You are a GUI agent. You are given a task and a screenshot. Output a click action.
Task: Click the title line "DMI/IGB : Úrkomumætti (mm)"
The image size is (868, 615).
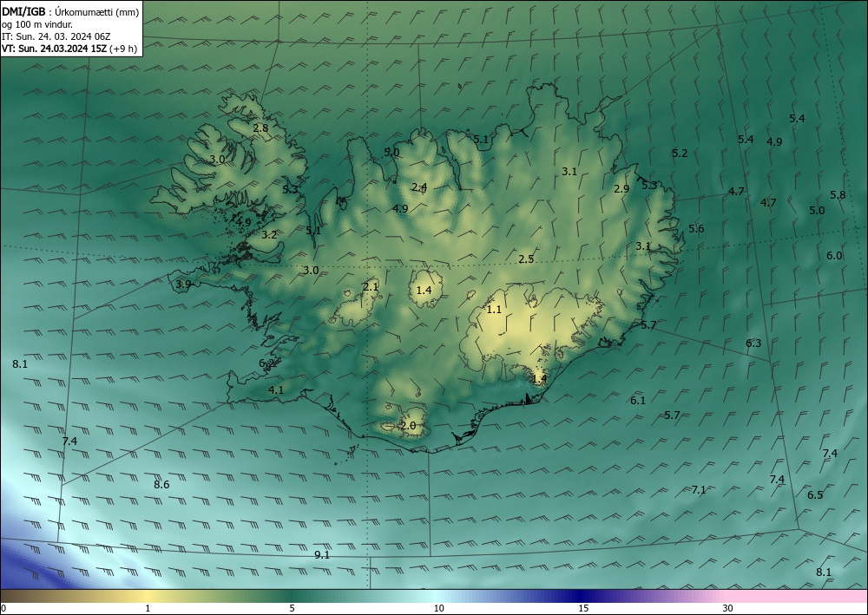pos(70,11)
